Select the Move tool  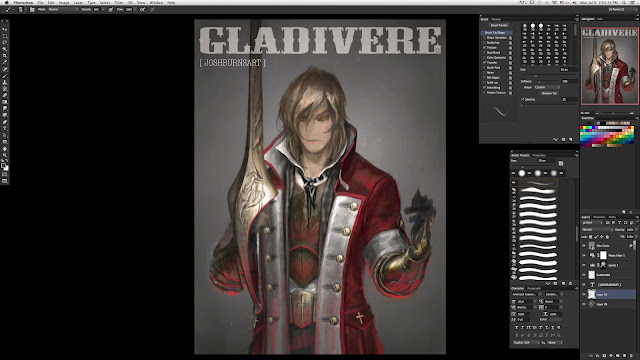(4, 29)
